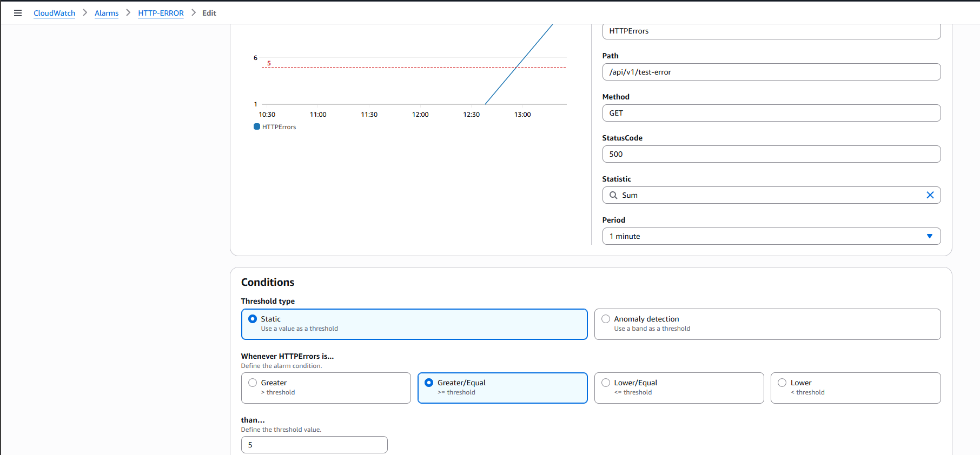Viewport: 980px width, 455px height.
Task: Click the StatusCode input field
Action: click(x=771, y=154)
